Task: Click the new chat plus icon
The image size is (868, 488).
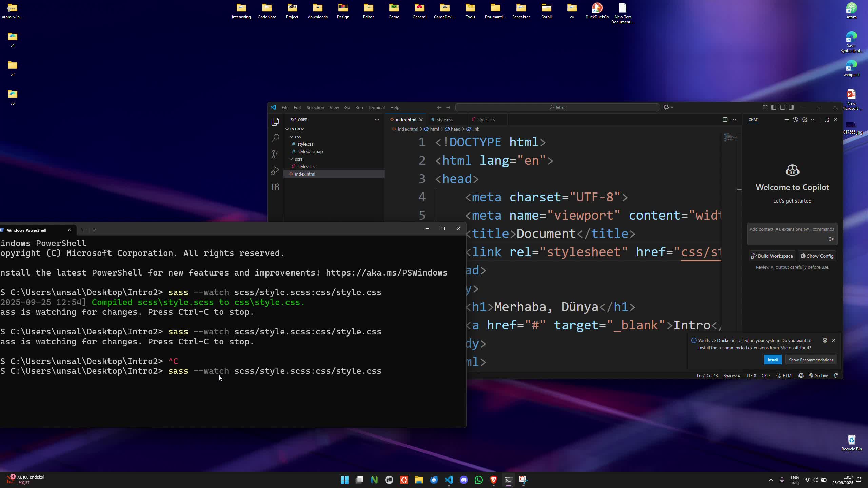Action: coord(787,120)
